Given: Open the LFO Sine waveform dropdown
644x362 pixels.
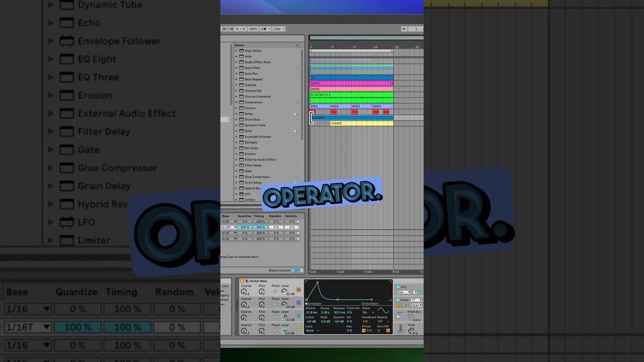Looking at the screenshot, I should [x=403, y=292].
